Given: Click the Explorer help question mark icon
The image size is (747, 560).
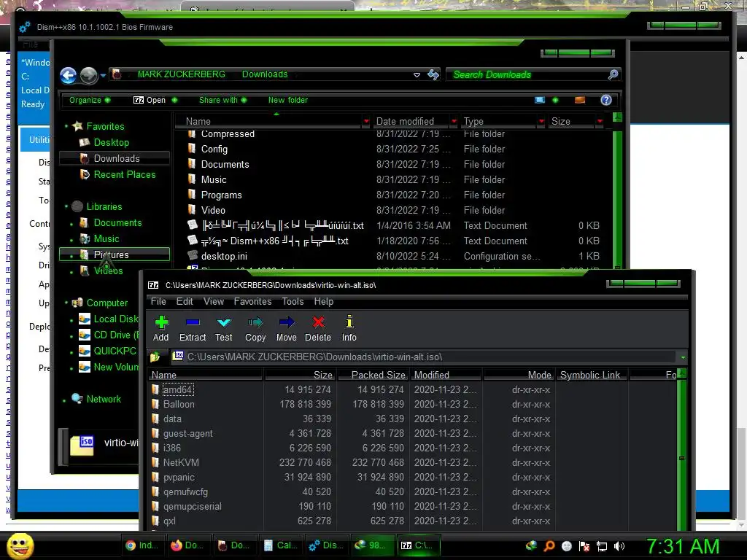Looking at the screenshot, I should point(606,100).
